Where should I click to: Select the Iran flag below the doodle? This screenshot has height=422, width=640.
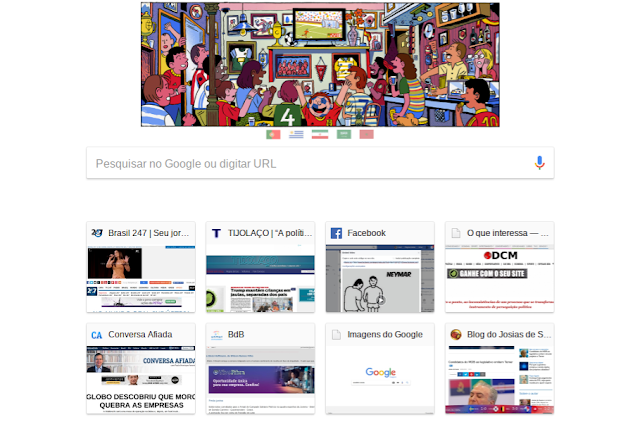coord(320,134)
